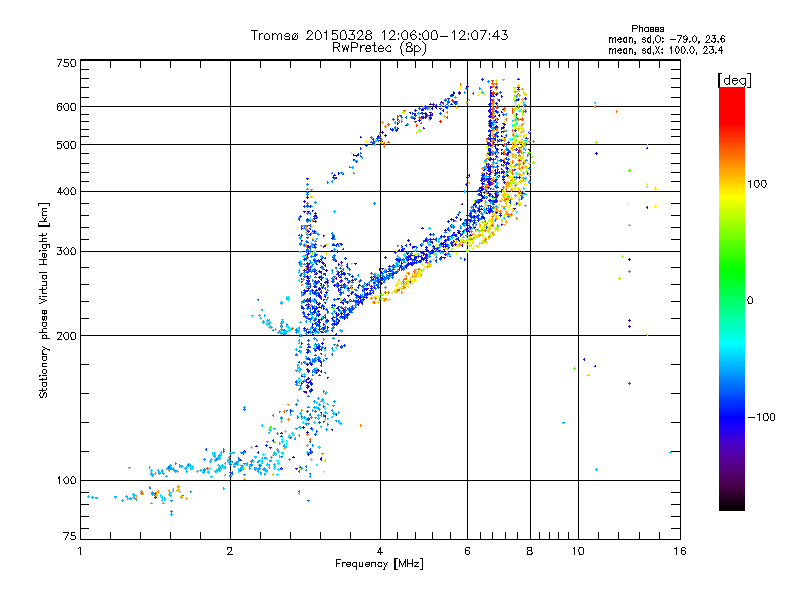Click the 'RwPretec (8p)' subtitle
Viewport: 800px width, 600px height.
click(379, 48)
